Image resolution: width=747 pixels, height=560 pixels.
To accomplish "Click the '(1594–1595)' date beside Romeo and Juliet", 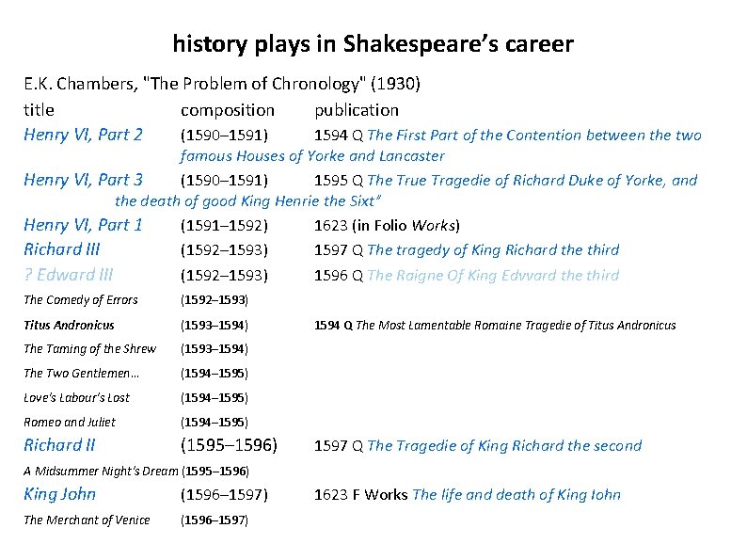I will (x=215, y=423).
